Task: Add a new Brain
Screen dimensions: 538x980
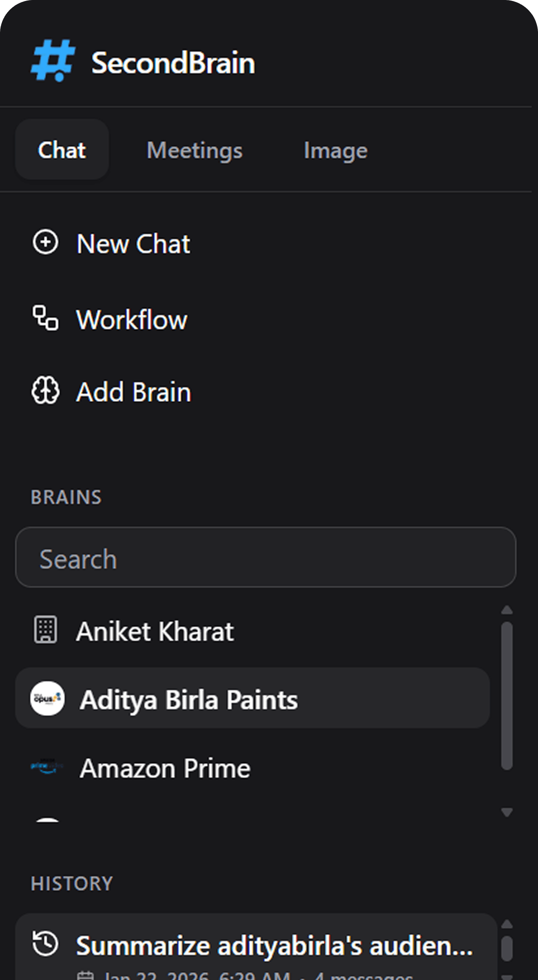Action: [x=134, y=392]
